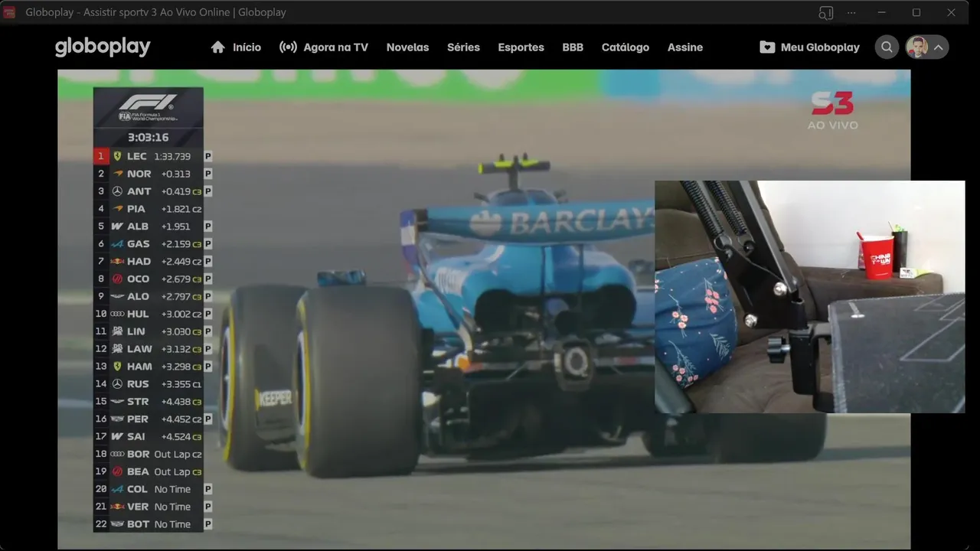Click the COL No Time row
This screenshot has width=980, height=551.
tap(152, 490)
